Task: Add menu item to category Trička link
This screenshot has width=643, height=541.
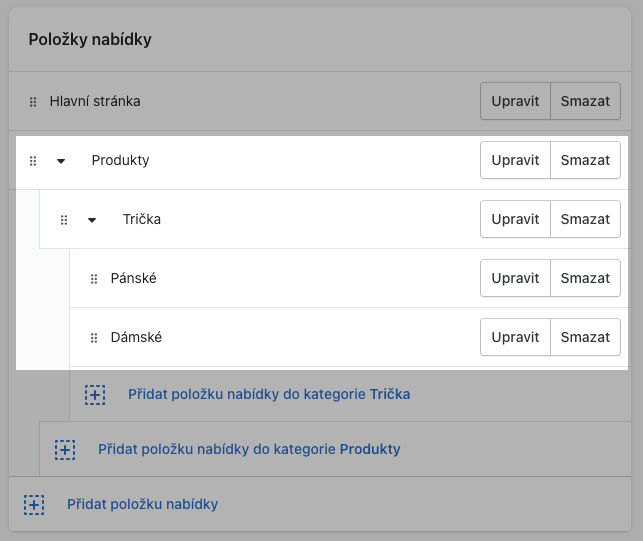Action: pyautogui.click(x=269, y=394)
